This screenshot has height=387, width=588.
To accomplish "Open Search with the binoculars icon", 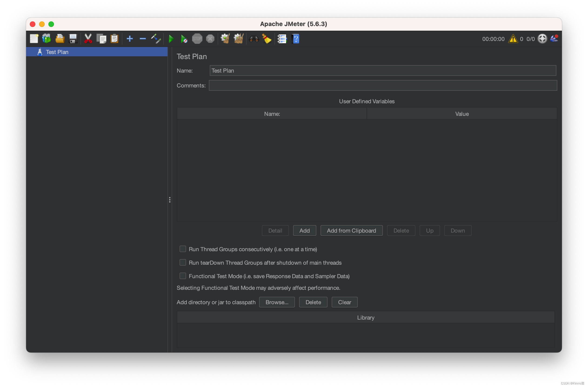I will click(254, 39).
